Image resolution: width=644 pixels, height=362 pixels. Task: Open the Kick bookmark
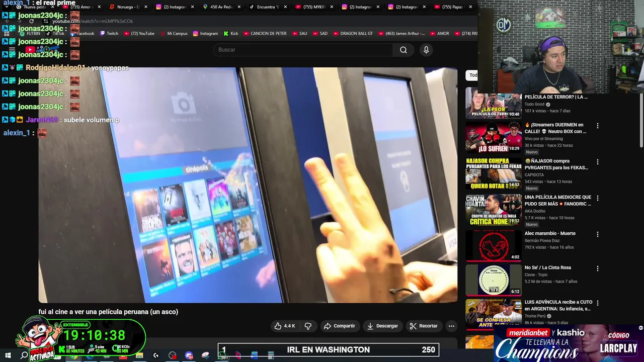tap(231, 34)
